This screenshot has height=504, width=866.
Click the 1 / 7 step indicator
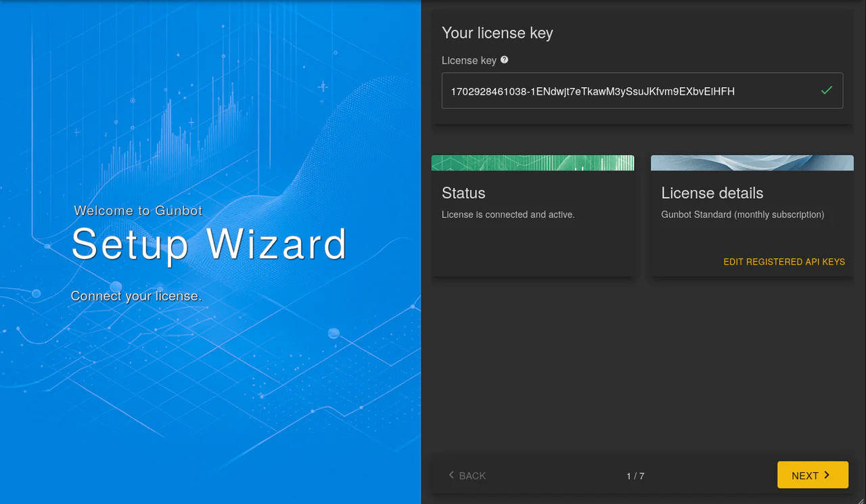[x=635, y=476]
